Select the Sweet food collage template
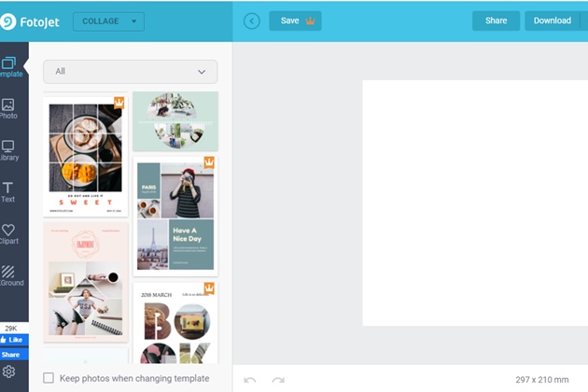This screenshot has height=392, width=588. pos(85,155)
